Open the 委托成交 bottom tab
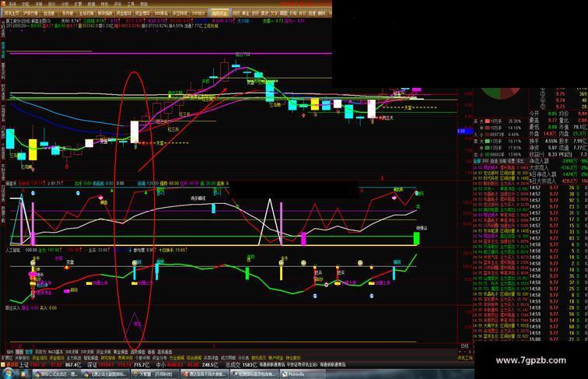Viewport: 588px width, 379px height. [259, 358]
